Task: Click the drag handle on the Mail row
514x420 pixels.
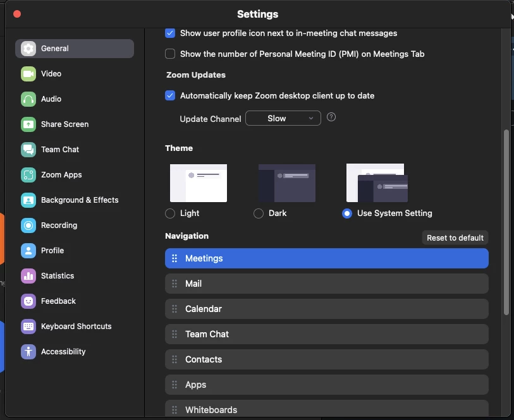Action: pyautogui.click(x=174, y=284)
